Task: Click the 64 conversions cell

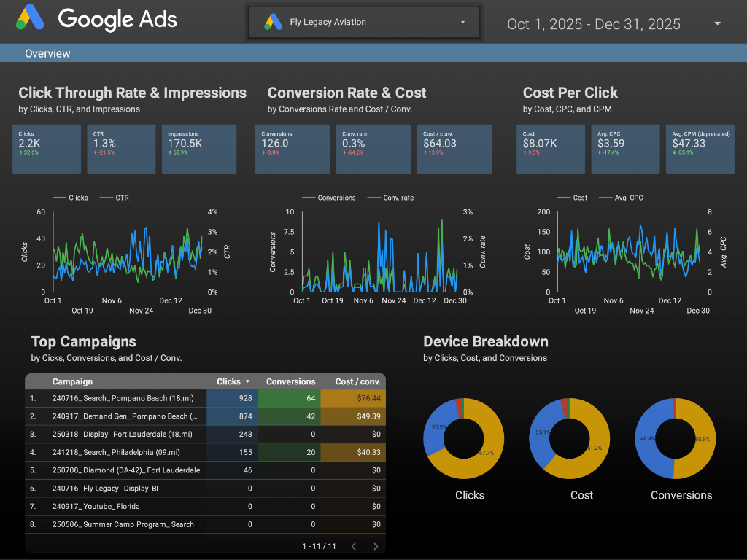Action: [x=289, y=398]
